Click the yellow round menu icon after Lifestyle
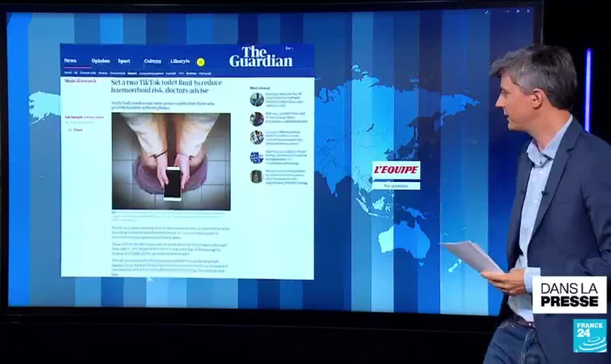Image resolution: width=611 pixels, height=364 pixels. [200, 62]
